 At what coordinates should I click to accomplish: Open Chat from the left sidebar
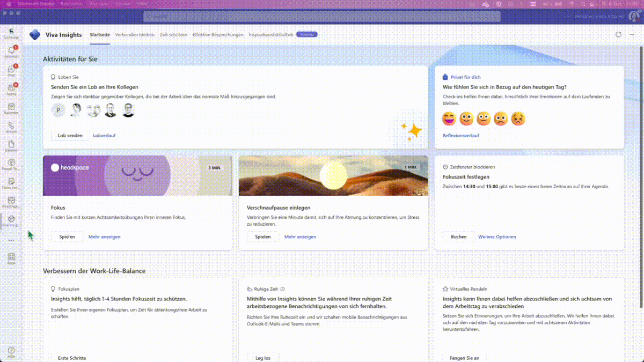(x=11, y=70)
